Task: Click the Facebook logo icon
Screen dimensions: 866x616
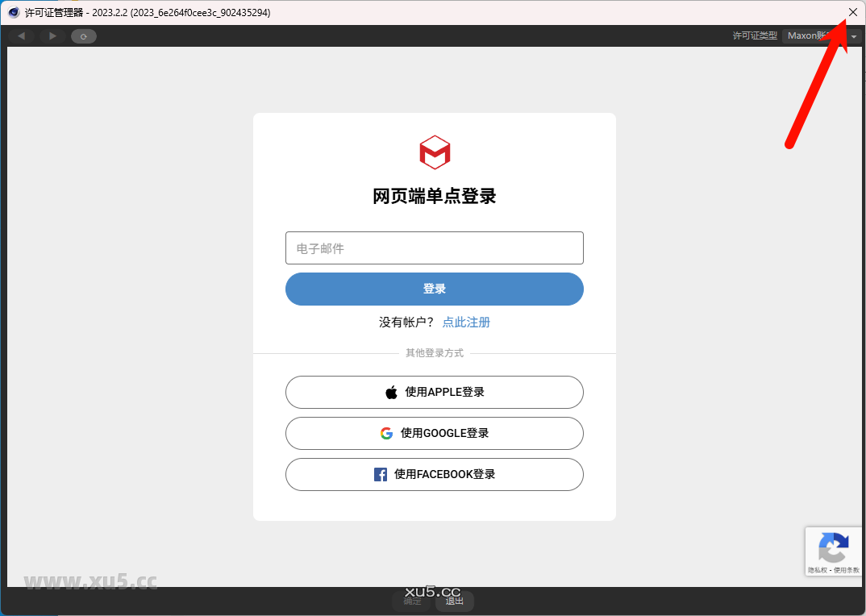Action: coord(381,475)
